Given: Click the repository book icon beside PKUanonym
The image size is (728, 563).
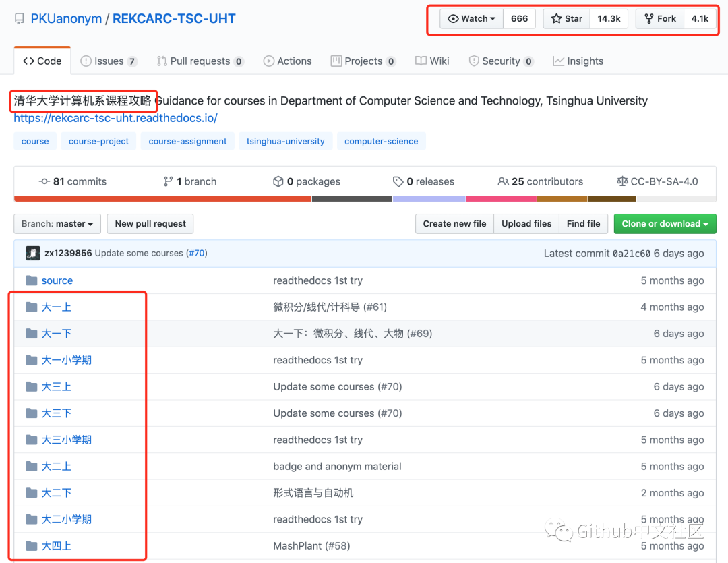Looking at the screenshot, I should click(19, 19).
